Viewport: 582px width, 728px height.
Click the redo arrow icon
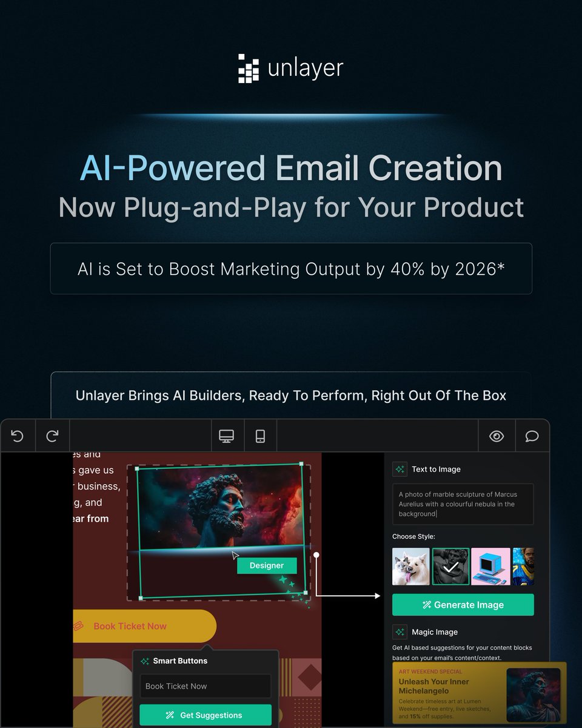52,436
